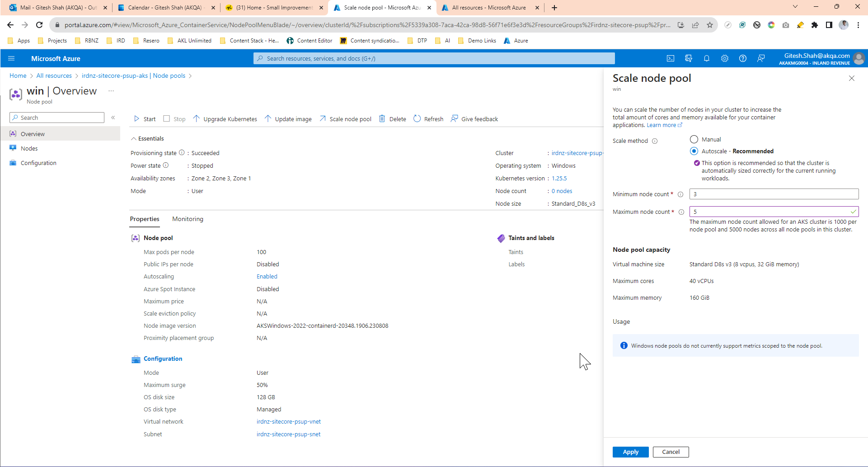Open the Notifications bell
This screenshot has width=868, height=467.
tap(707, 58)
